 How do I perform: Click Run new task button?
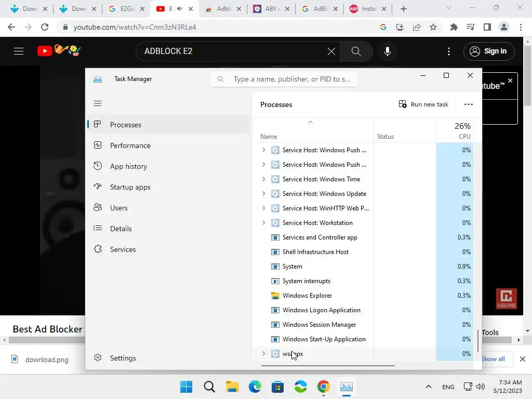[423, 104]
